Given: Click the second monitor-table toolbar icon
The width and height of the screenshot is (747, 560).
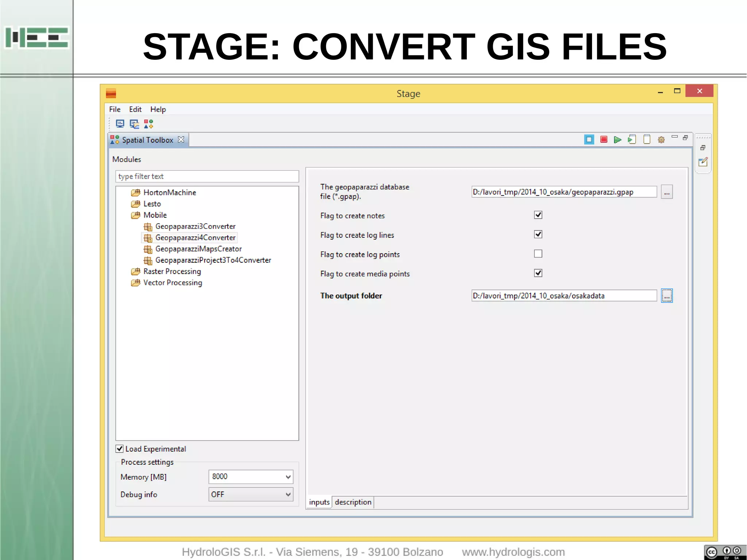Looking at the screenshot, I should point(134,124).
